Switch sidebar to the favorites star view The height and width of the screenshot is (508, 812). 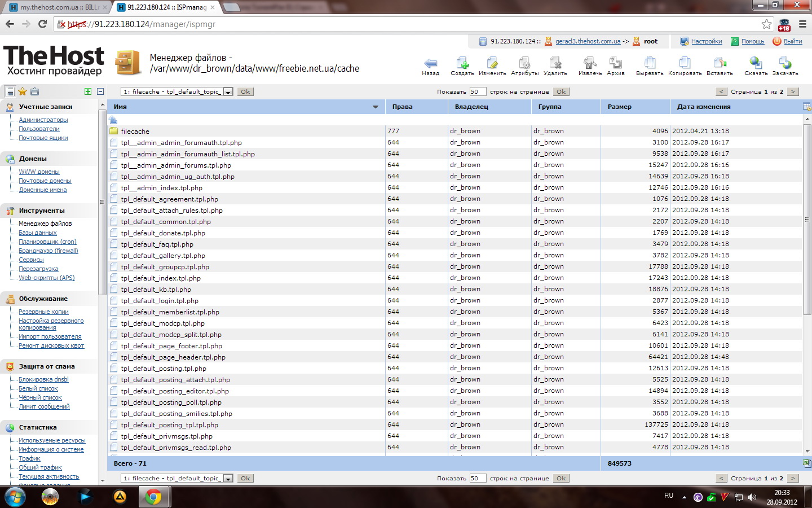pyautogui.click(x=23, y=91)
